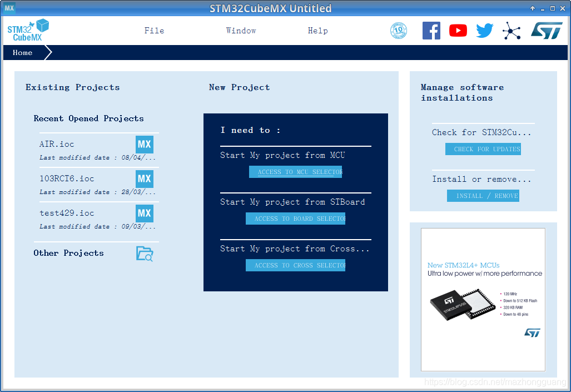
Task: Click 'Recent Opened Projects' heading
Action: tap(88, 118)
